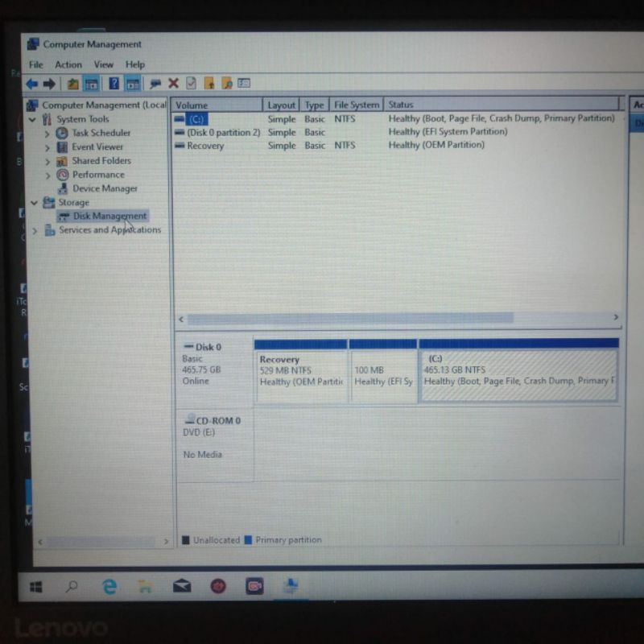Click the red X delete toolbar icon

click(x=173, y=84)
